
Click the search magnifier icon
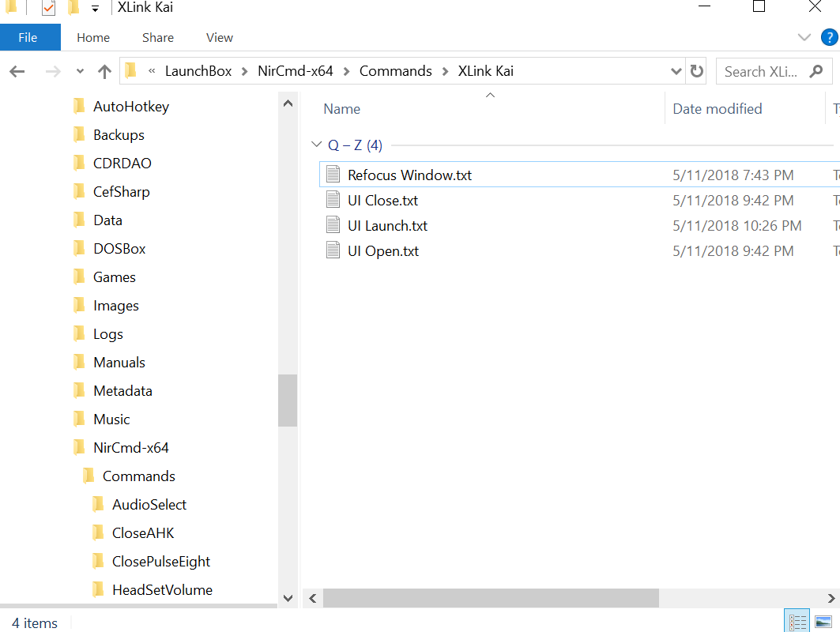(x=816, y=71)
